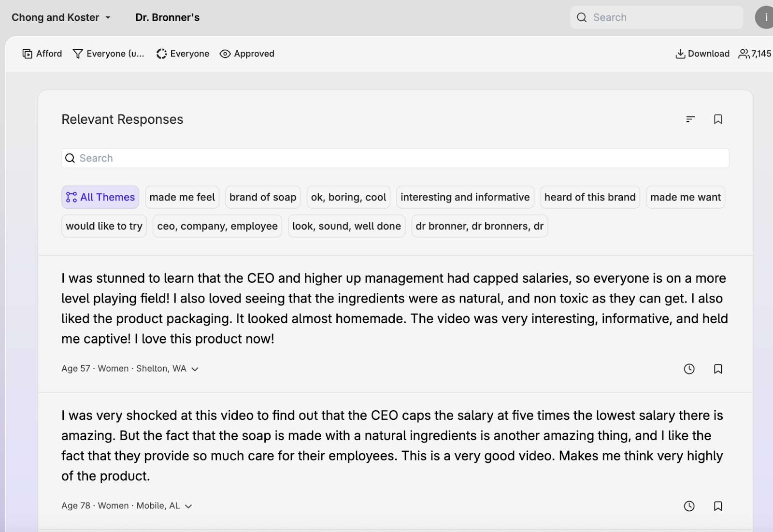This screenshot has height=532, width=773.
Task: Expand Age 78 respondent details chevron
Action: click(x=188, y=506)
